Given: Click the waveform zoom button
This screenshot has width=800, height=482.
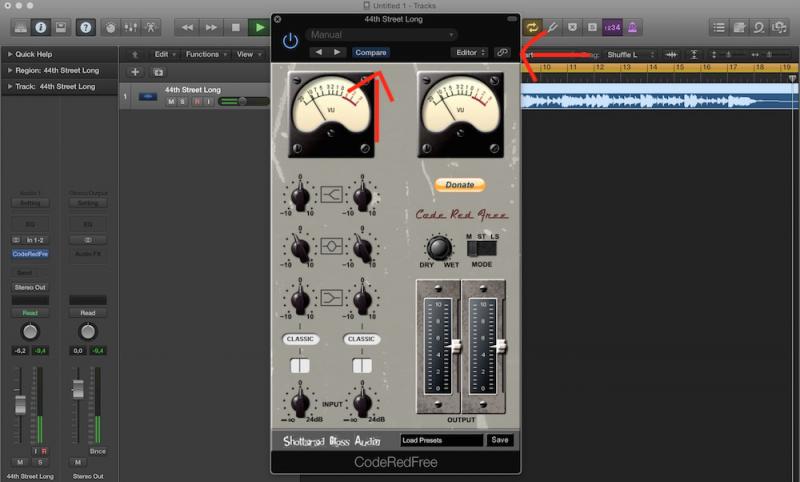Looking at the screenshot, I should coord(671,55).
